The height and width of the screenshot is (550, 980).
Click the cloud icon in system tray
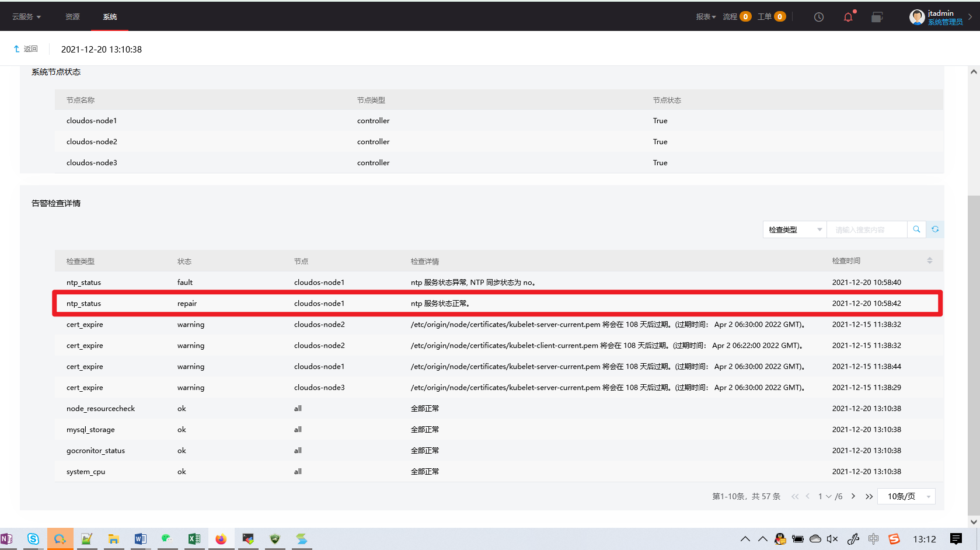click(815, 539)
